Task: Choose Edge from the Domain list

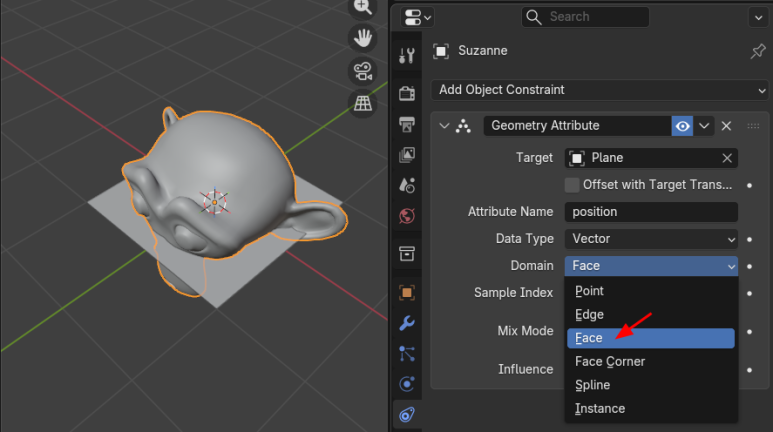Action: click(651, 315)
